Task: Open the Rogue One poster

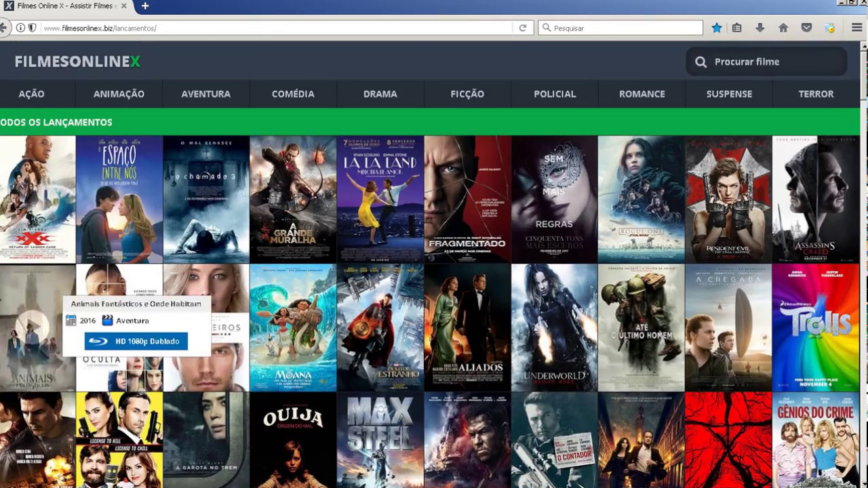Action: pyautogui.click(x=642, y=199)
